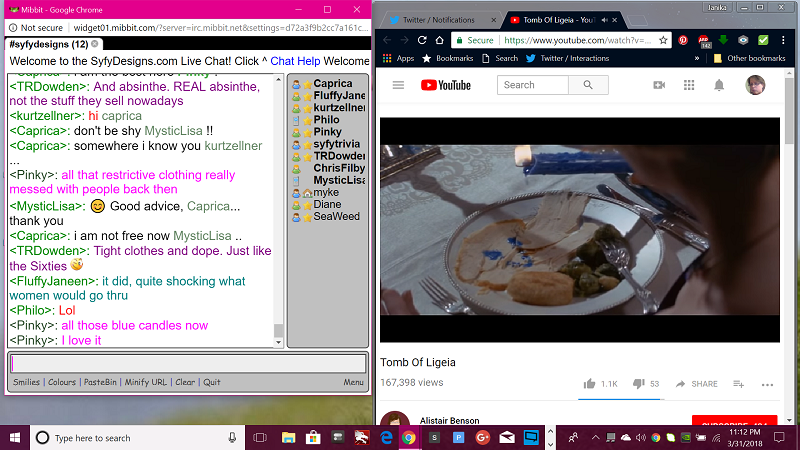Open the Adblock Plus extension
800x450 pixels.
coord(704,41)
